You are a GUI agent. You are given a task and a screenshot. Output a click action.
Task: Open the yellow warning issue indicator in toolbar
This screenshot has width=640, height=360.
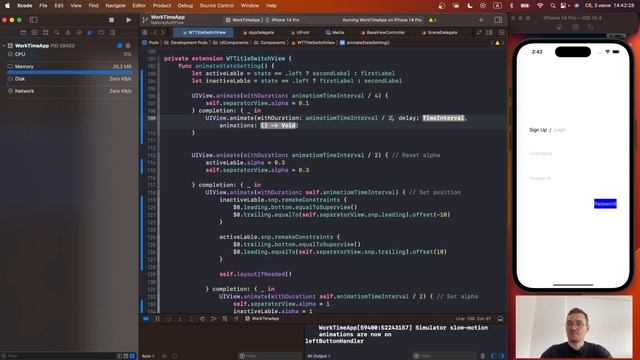(x=432, y=20)
